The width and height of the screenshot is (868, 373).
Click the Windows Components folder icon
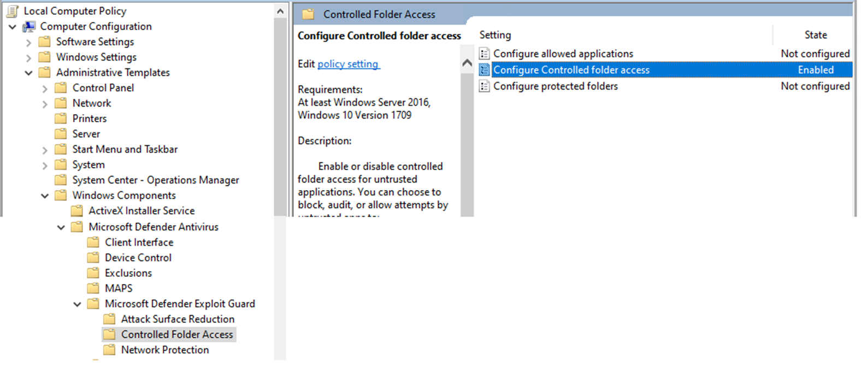pyautogui.click(x=61, y=195)
